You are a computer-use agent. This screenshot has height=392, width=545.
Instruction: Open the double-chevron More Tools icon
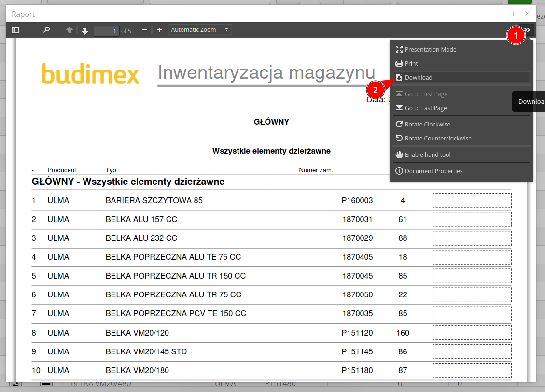pos(527,29)
